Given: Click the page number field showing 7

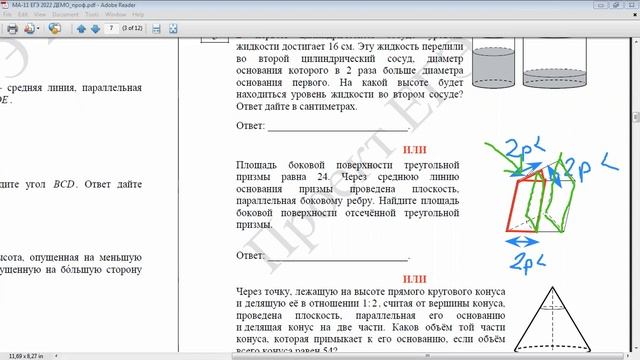Looking at the screenshot, I should point(111,28).
